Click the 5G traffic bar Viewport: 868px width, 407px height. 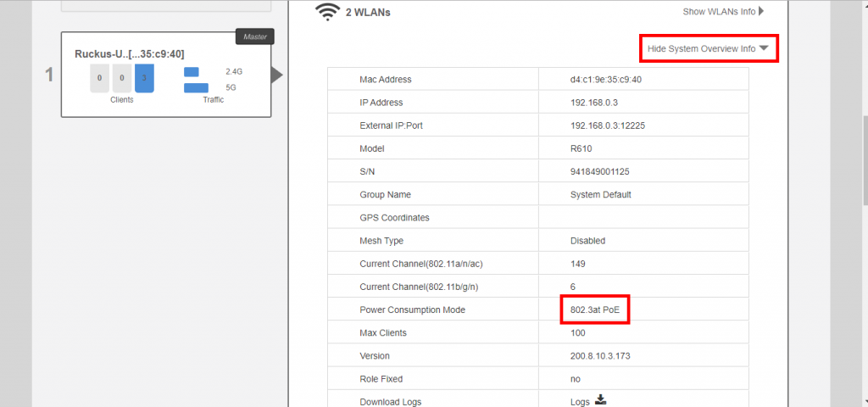pos(196,87)
